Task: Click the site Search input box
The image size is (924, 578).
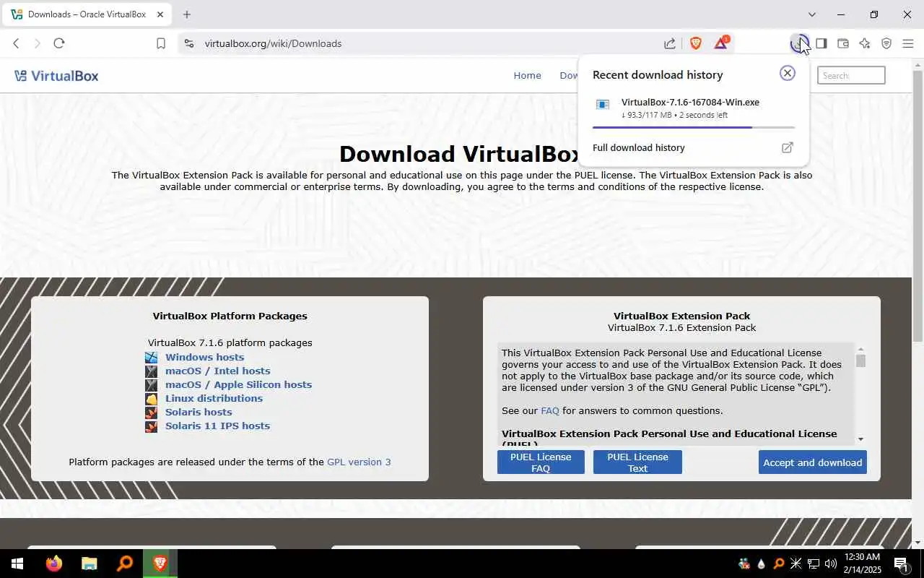Action: 851,75
